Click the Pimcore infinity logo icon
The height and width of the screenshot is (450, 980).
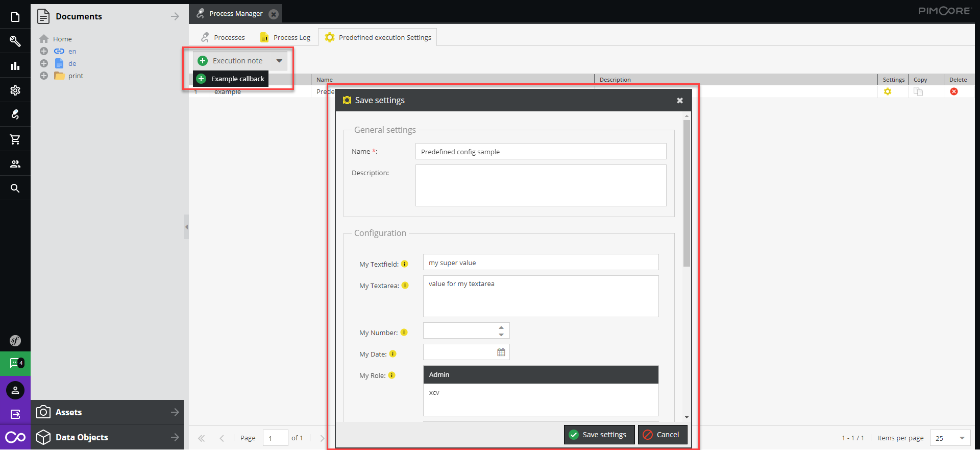pos(15,437)
